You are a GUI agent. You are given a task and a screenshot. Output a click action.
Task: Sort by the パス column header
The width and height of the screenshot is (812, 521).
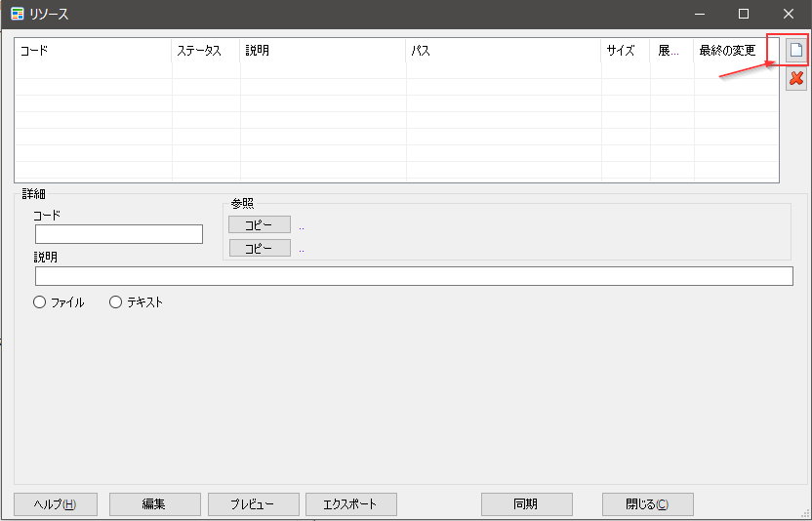point(504,51)
